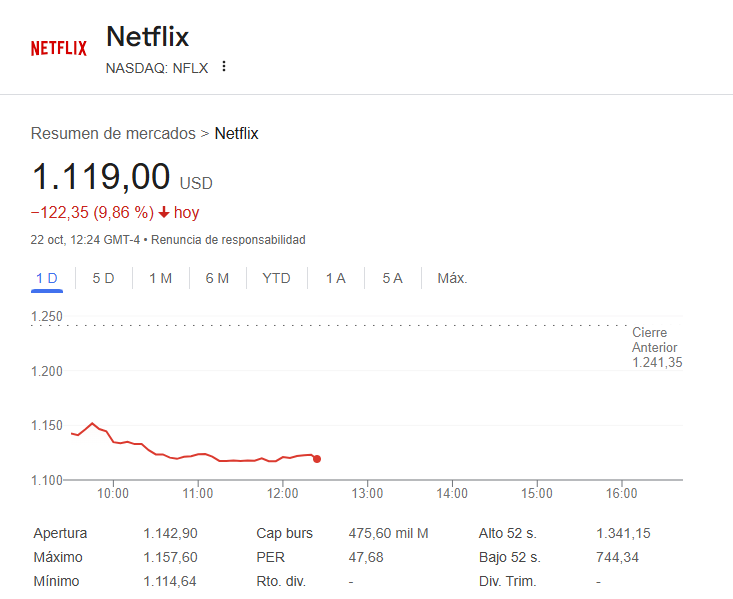Select the 1 D chart range tab
Screen dimensions: 733x599
[47, 278]
